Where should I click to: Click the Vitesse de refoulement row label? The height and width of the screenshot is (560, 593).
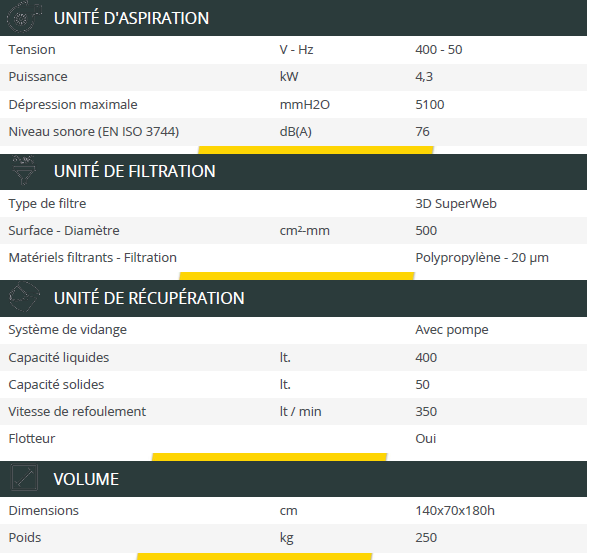77,411
